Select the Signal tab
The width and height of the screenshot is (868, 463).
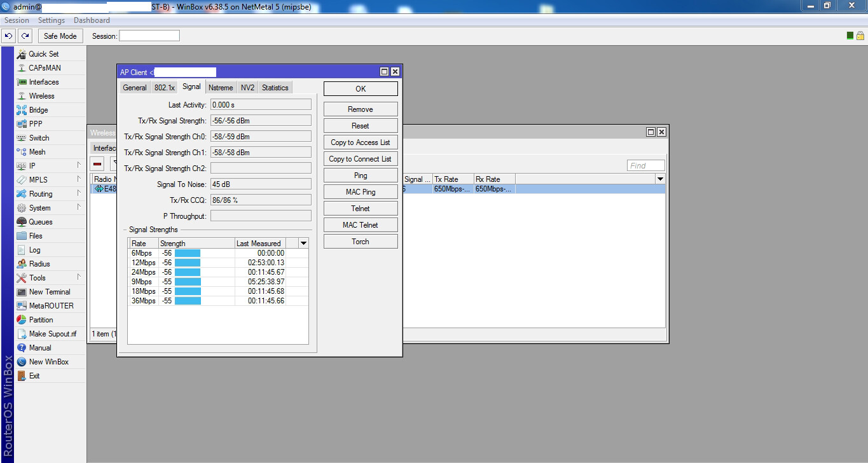click(x=191, y=87)
